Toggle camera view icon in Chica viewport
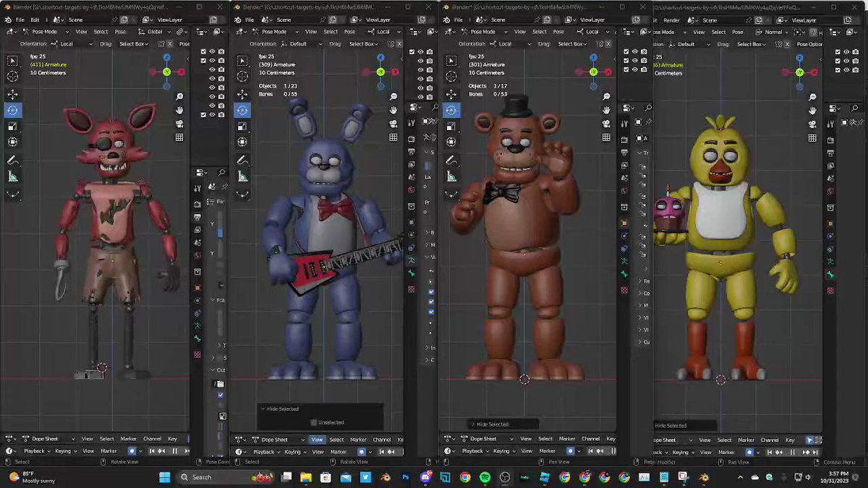This screenshot has height=488, width=868. (x=812, y=124)
